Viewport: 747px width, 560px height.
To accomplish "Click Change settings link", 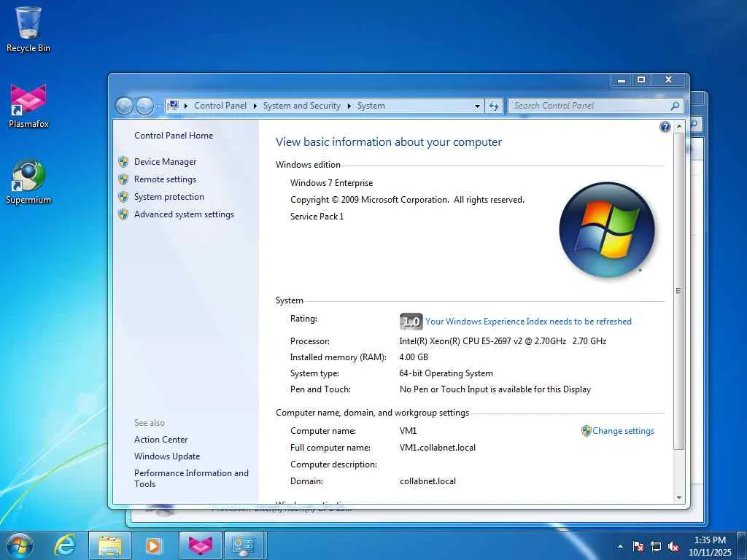I will [x=623, y=431].
